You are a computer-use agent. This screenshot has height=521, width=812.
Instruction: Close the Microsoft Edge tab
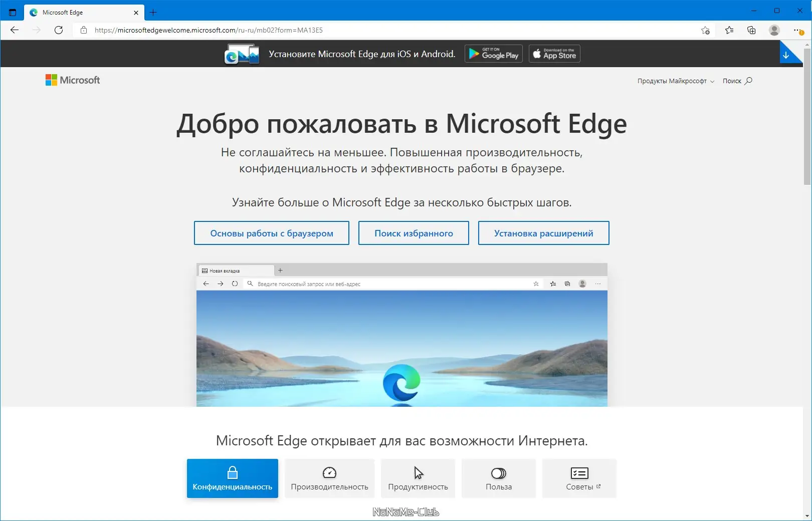(x=136, y=13)
